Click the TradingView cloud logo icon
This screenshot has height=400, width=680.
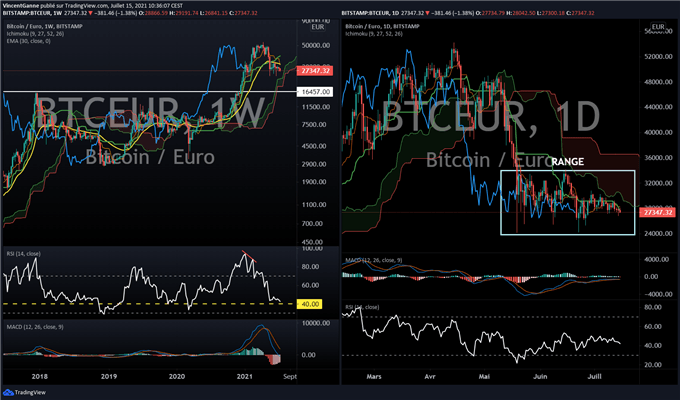(x=8, y=392)
